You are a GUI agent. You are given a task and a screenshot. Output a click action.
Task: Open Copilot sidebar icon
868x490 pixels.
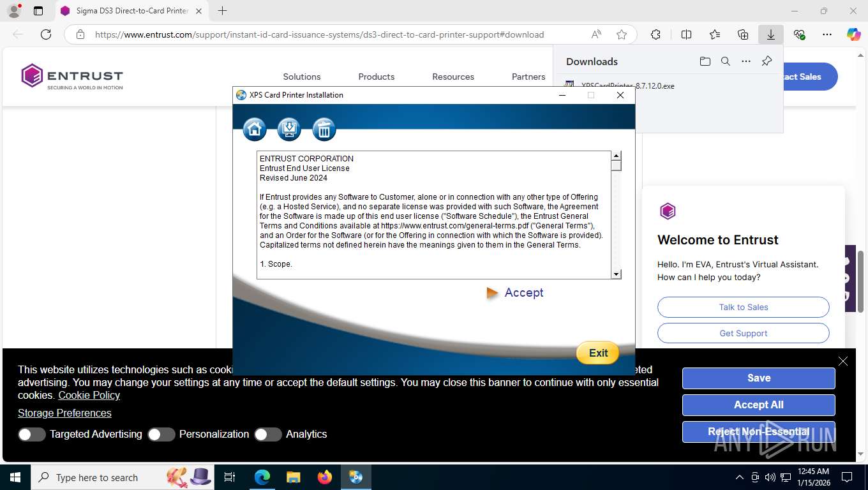(x=853, y=34)
